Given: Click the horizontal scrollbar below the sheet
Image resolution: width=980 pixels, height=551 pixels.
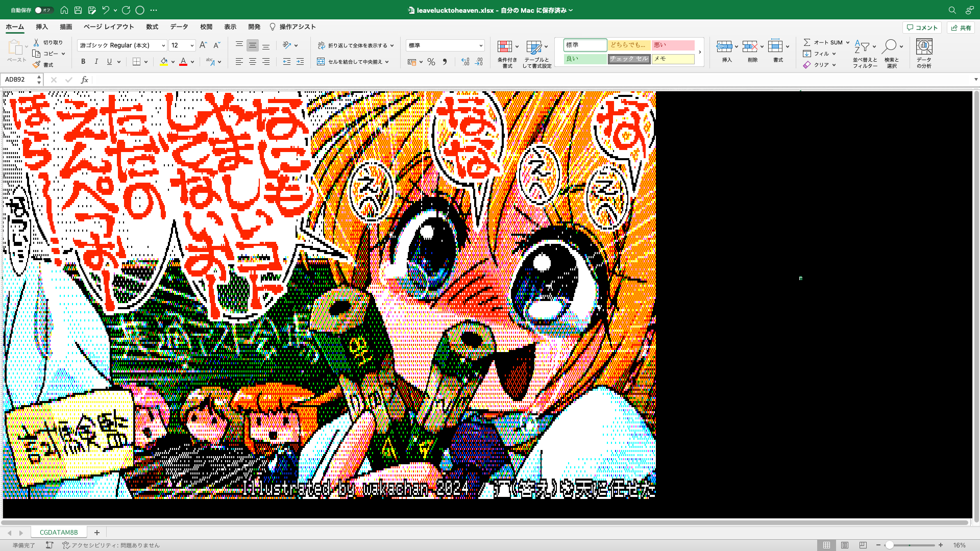Looking at the screenshot, I should point(485,522).
